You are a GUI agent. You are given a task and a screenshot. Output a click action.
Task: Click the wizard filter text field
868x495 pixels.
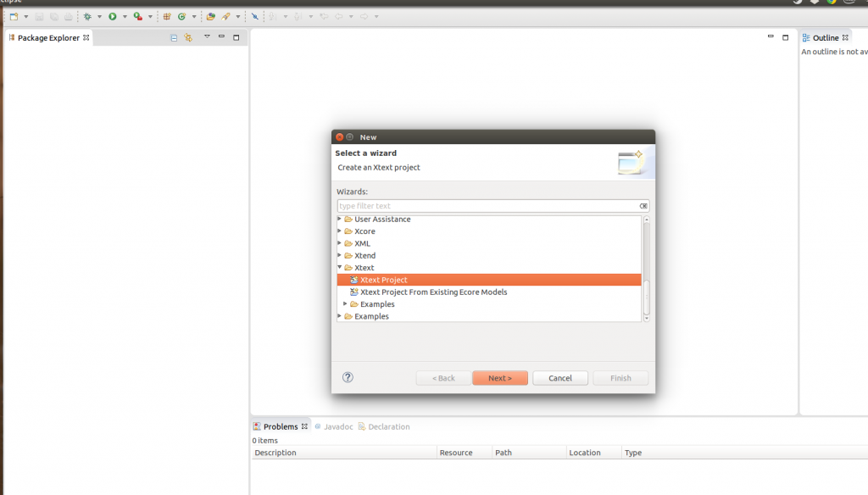487,206
